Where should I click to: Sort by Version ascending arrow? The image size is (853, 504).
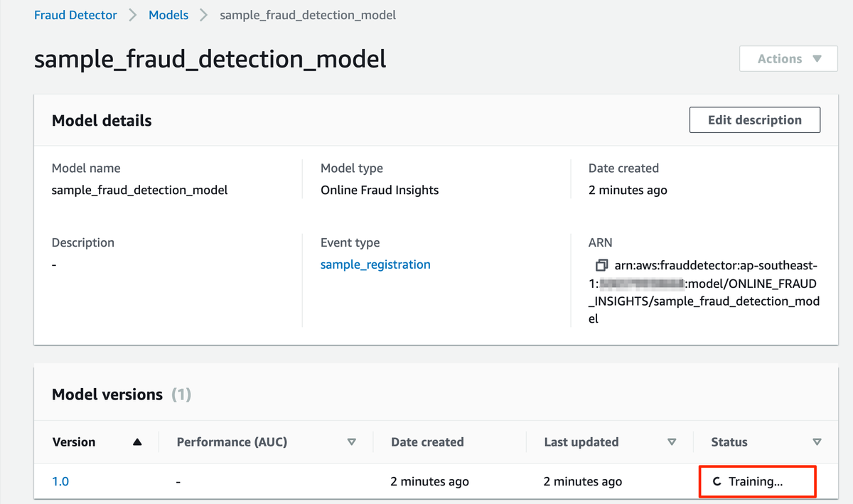pyautogui.click(x=137, y=442)
